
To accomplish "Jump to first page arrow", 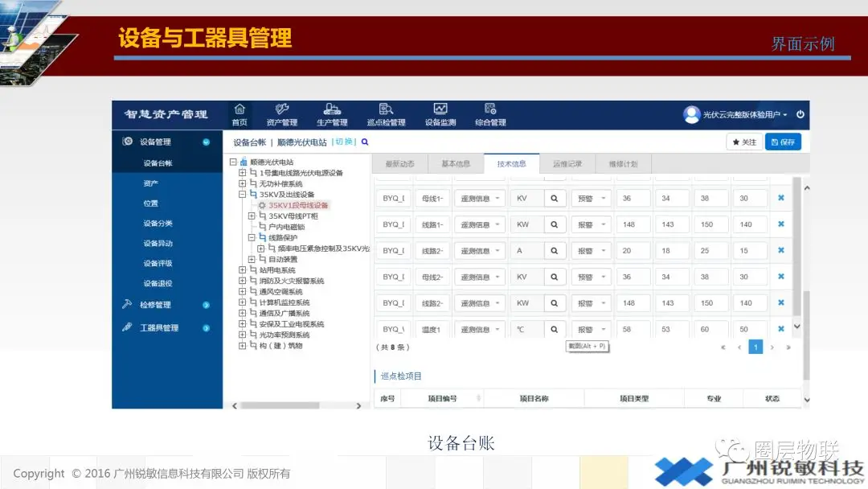I will coord(723,347).
